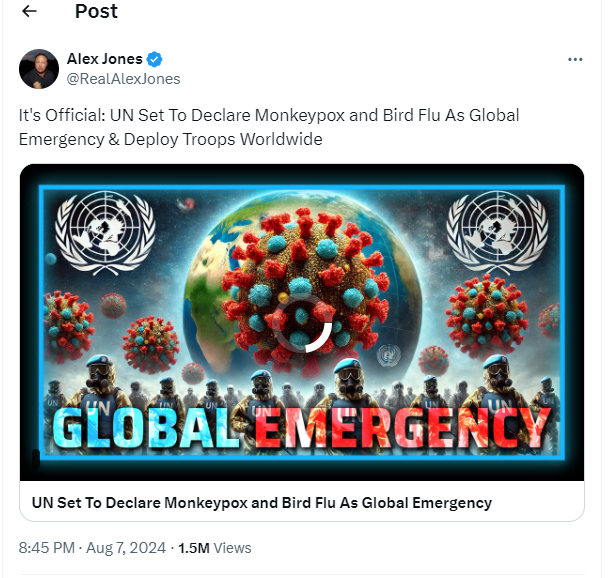612x578 pixels.
Task: Open the Alex Jones display name link
Action: [105, 59]
